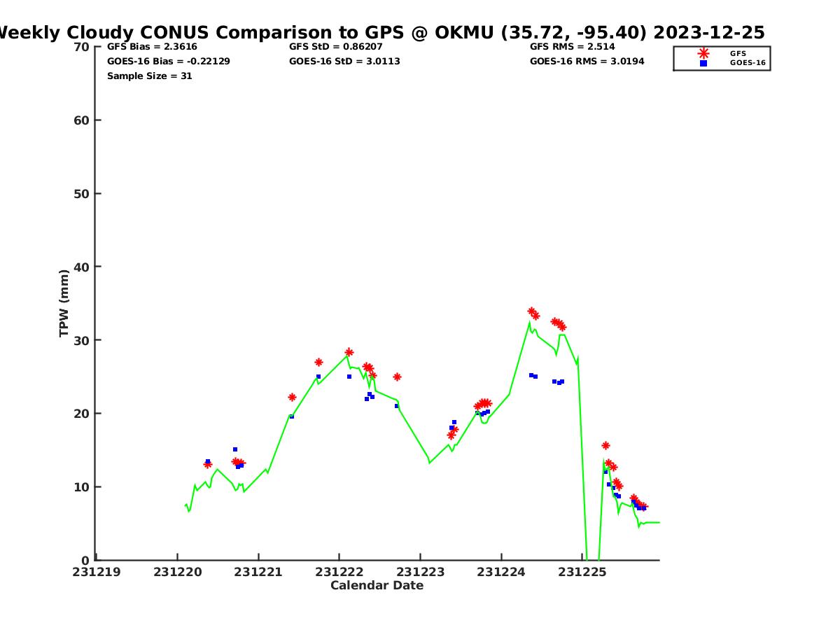
Task: Click the y-axis tick label 10
Action: click(x=82, y=487)
